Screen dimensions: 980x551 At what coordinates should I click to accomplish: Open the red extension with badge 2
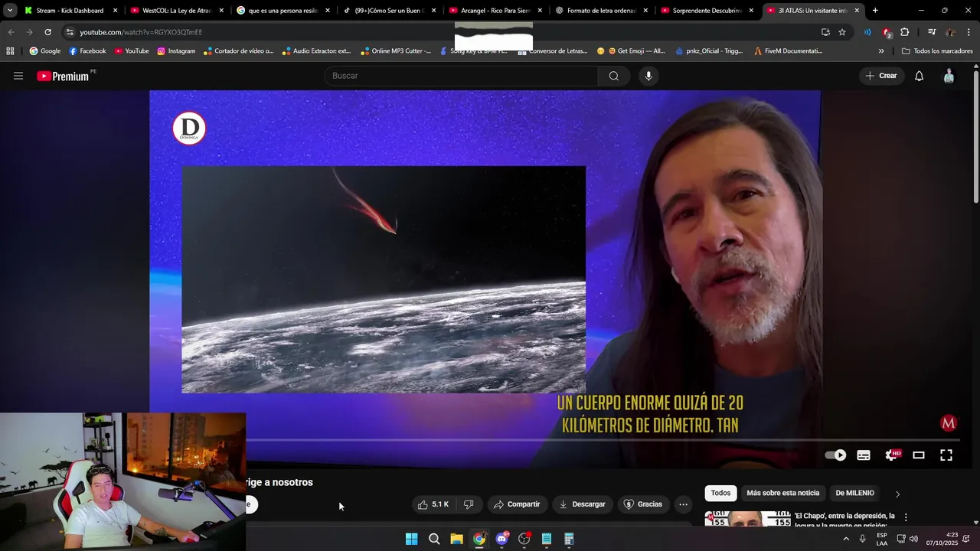[x=887, y=32]
